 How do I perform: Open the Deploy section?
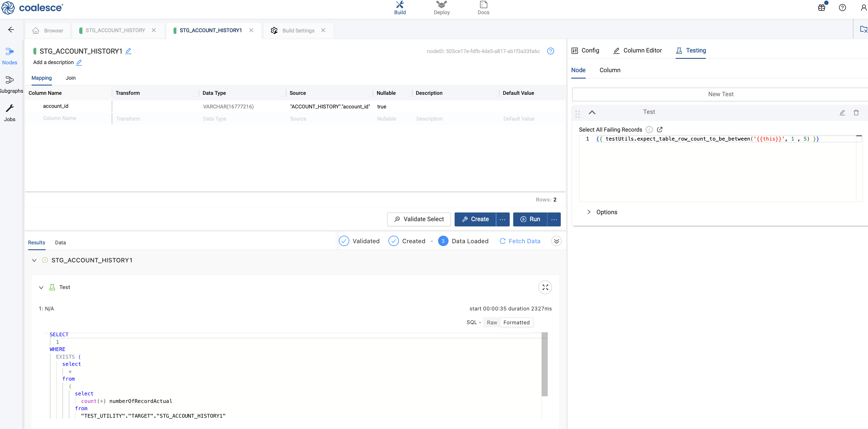tap(442, 8)
